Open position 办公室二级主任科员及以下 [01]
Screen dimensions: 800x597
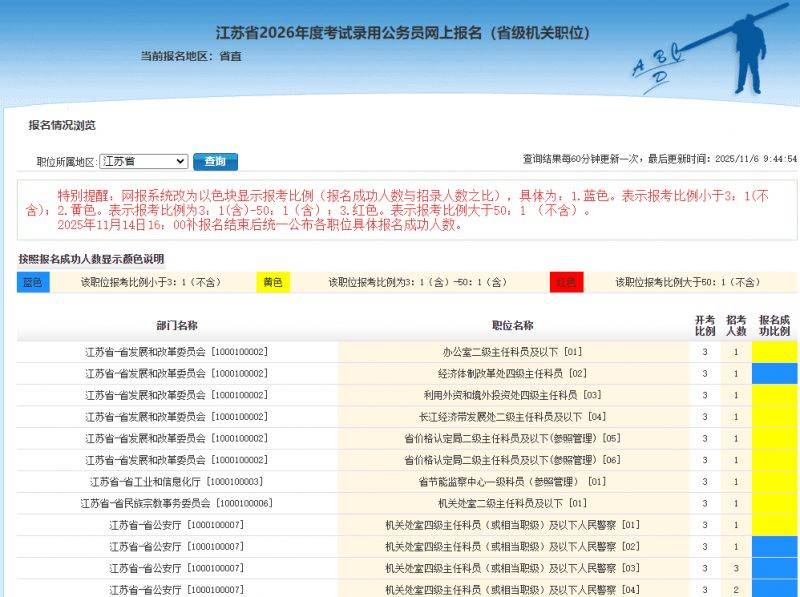511,351
